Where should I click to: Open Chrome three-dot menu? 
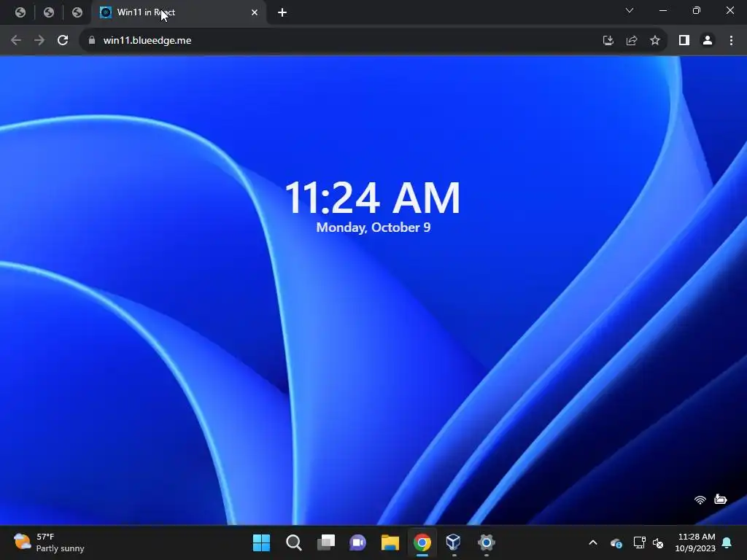(731, 41)
